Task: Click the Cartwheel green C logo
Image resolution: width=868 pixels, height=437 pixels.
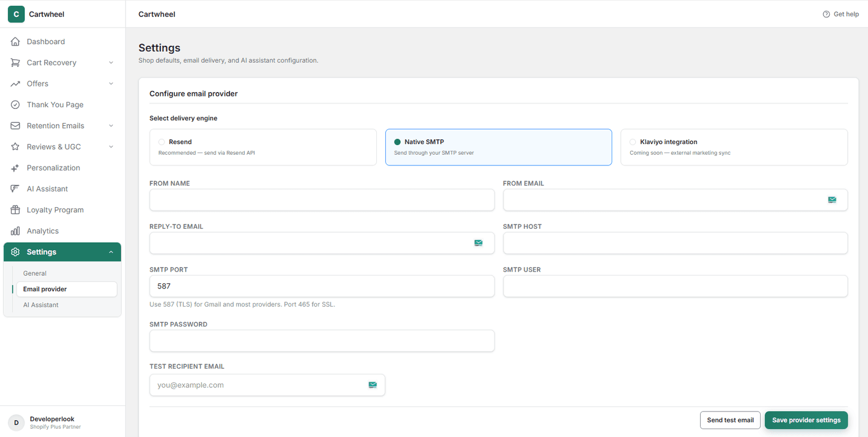Action: tap(16, 14)
